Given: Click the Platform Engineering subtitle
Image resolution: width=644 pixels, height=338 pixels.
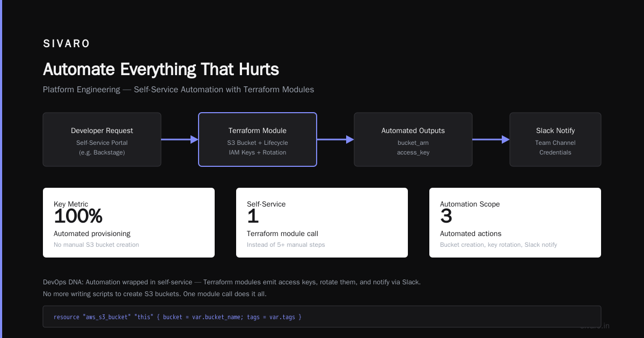Looking at the screenshot, I should (178, 90).
